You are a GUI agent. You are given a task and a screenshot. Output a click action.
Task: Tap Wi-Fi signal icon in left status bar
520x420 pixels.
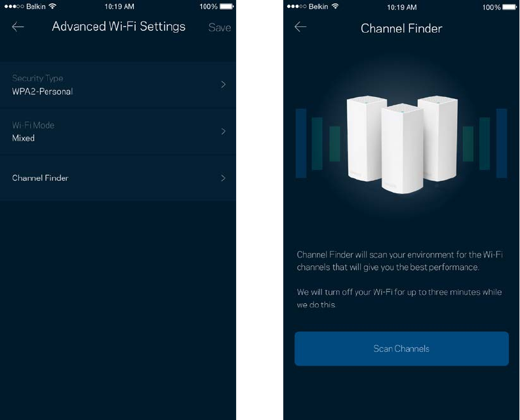point(52,7)
